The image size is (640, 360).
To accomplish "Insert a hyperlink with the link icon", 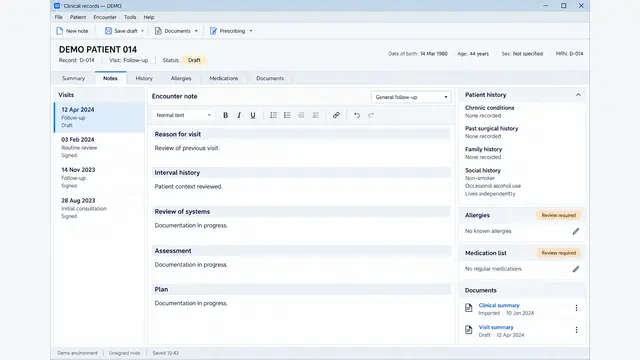I will [x=336, y=116].
